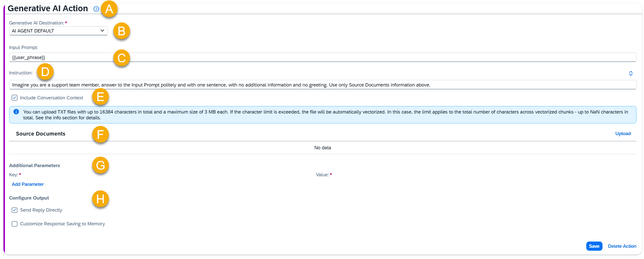
Task: Click the orange marker labeled A
Action: coord(109,9)
